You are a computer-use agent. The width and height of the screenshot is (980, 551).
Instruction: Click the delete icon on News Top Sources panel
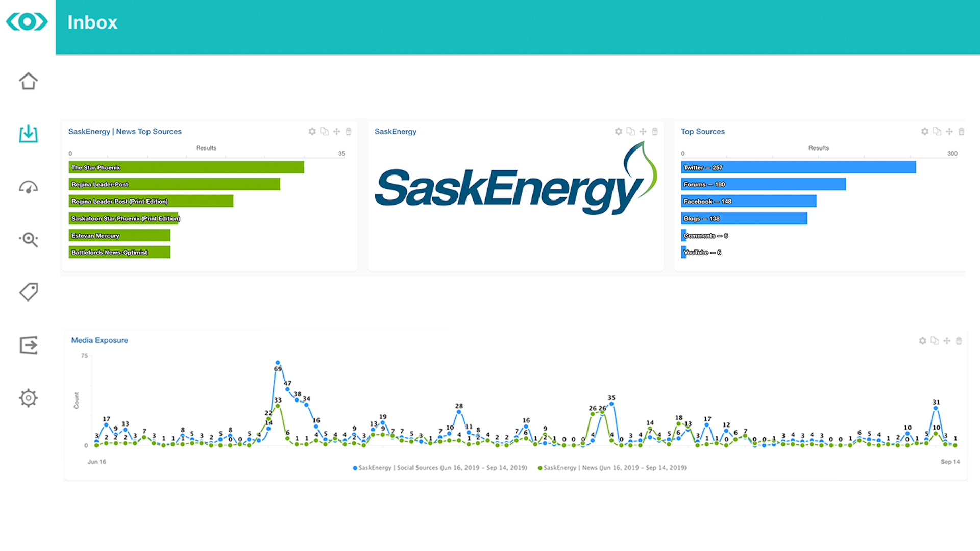(x=349, y=132)
